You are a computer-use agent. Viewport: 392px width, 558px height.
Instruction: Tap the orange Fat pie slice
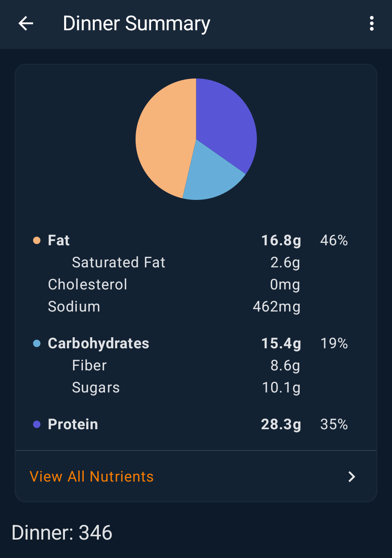(163, 139)
